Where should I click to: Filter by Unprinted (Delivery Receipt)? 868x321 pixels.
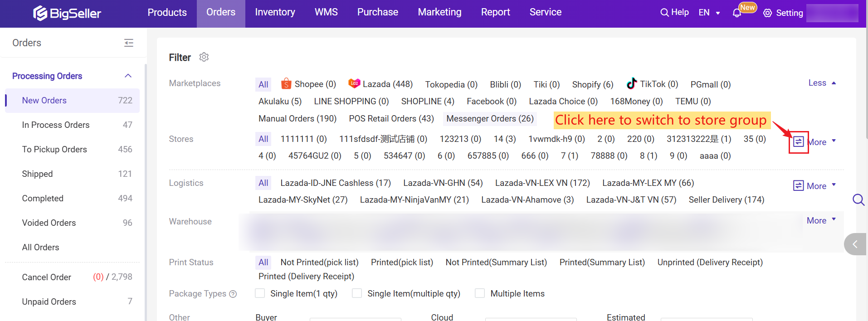pyautogui.click(x=710, y=262)
